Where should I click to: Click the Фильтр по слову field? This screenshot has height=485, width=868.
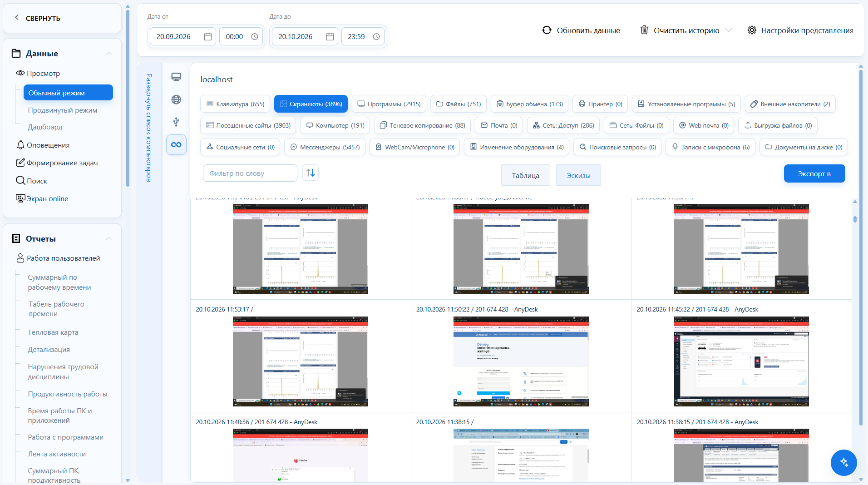pyautogui.click(x=250, y=173)
